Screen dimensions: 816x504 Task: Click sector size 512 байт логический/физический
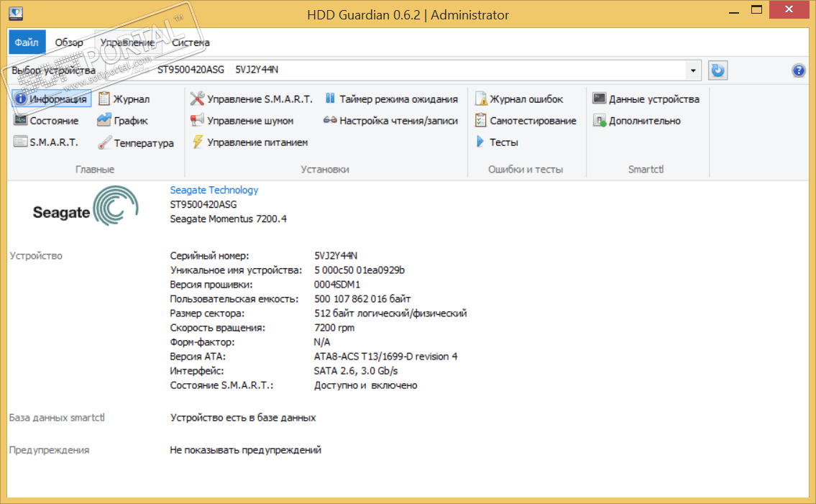pyautogui.click(x=390, y=313)
